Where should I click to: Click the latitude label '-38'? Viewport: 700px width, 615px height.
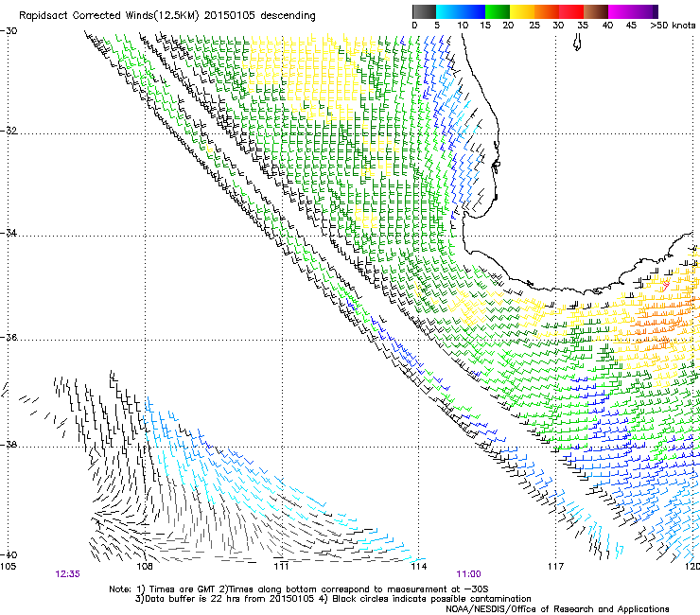(9, 445)
